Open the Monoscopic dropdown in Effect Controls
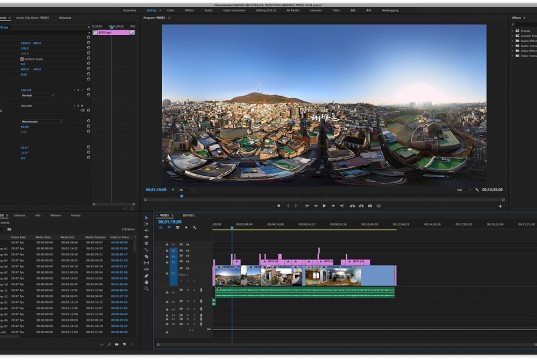Image resolution: width=537 pixels, height=360 pixels. point(41,122)
